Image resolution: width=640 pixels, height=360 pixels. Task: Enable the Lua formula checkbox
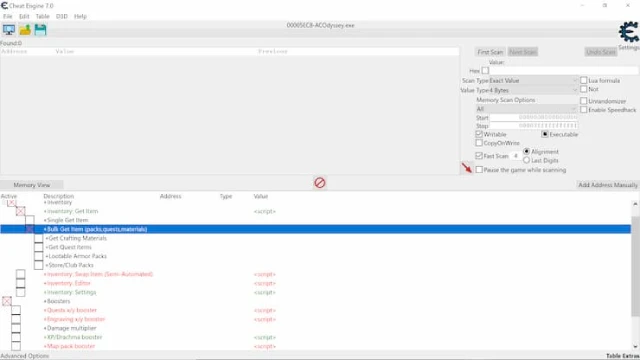pos(584,80)
